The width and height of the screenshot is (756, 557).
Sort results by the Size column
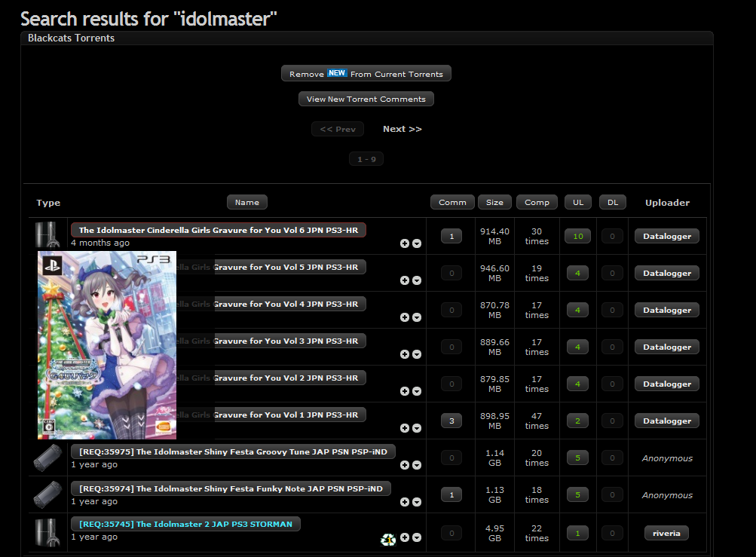(x=494, y=203)
